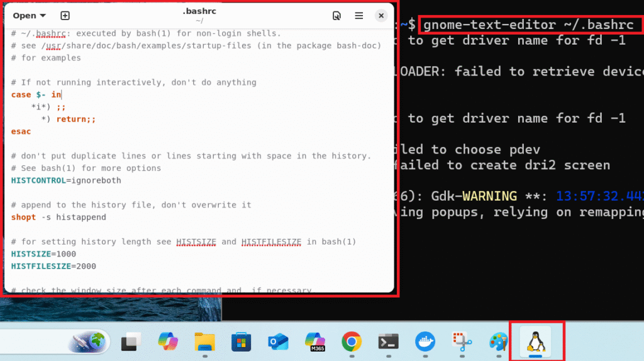The width and height of the screenshot is (644, 361).
Task: Open Outlook from the taskbar
Action: click(278, 342)
